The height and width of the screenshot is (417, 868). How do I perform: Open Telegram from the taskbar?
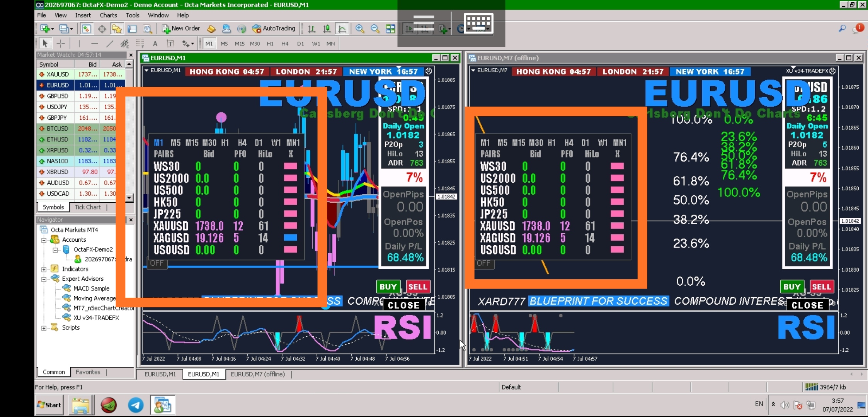tap(136, 405)
